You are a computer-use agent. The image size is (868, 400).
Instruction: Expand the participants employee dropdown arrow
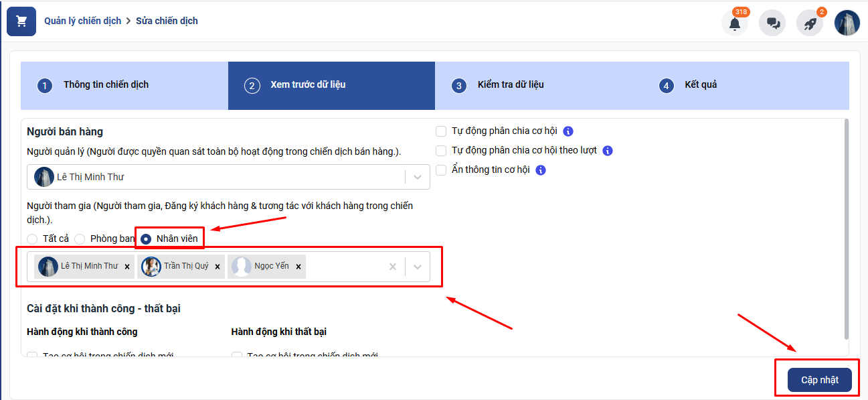418,267
